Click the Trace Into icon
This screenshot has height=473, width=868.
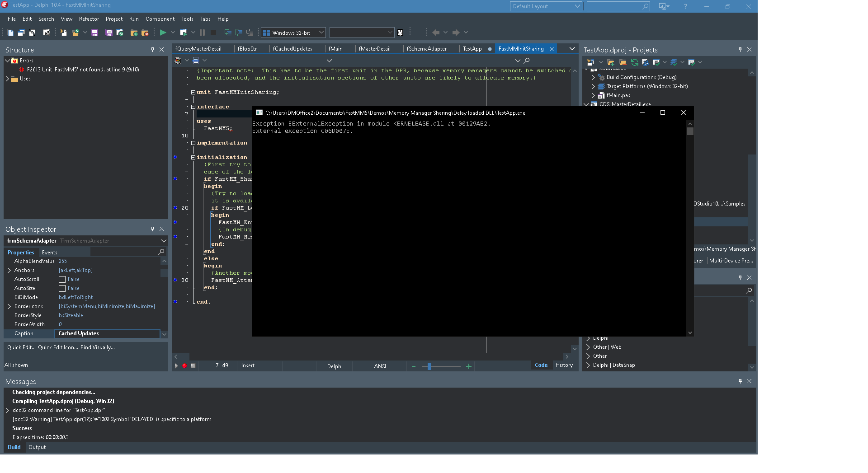pos(228,33)
